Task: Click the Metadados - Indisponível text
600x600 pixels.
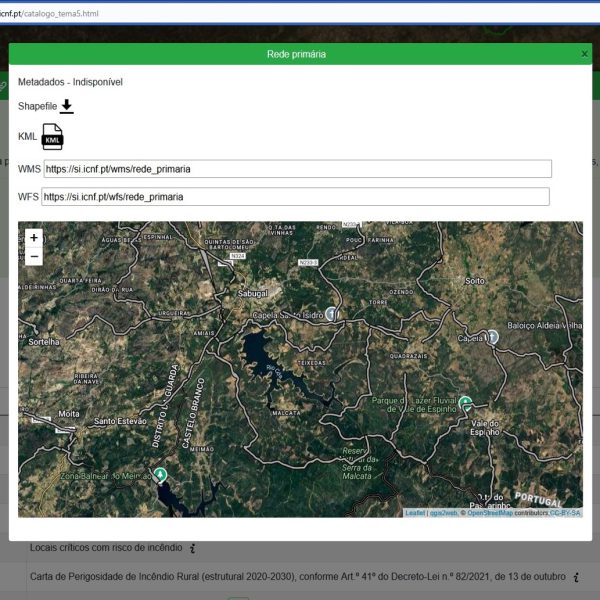Action: (70, 82)
